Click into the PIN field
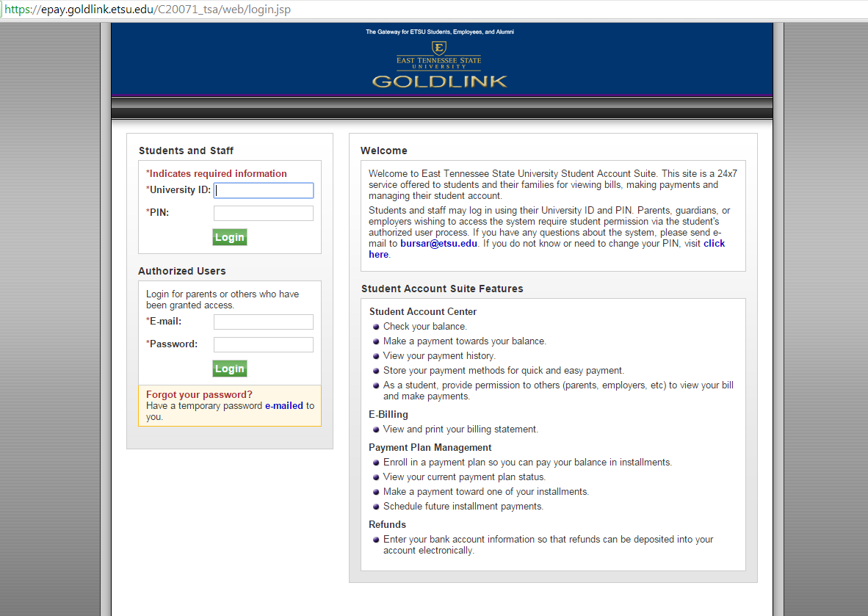Screen dimensions: 868x616 [264, 214]
